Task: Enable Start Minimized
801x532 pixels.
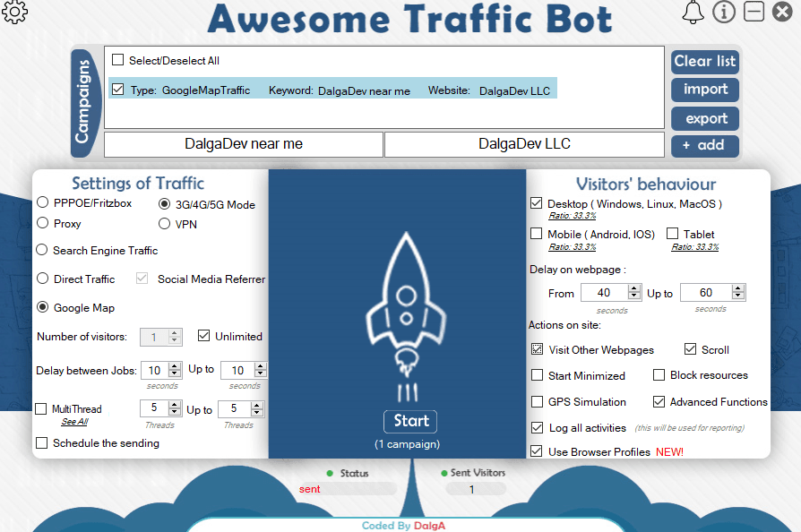Action: [x=537, y=375]
